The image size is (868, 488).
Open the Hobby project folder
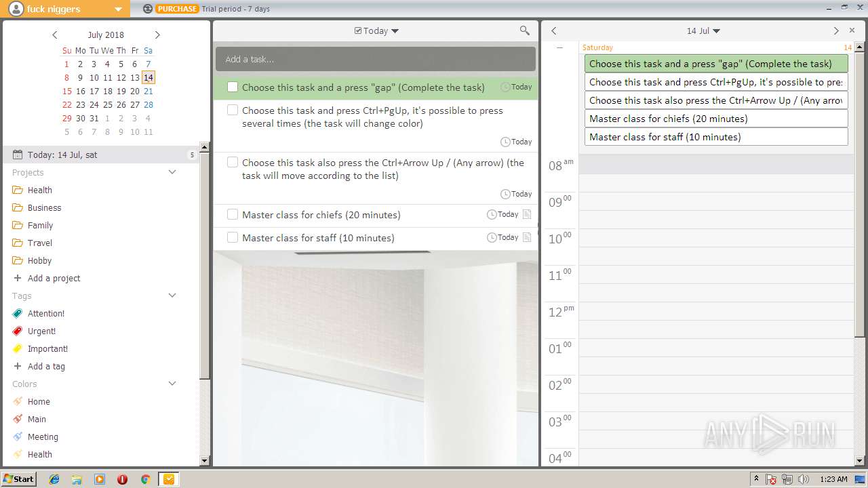[x=39, y=260]
